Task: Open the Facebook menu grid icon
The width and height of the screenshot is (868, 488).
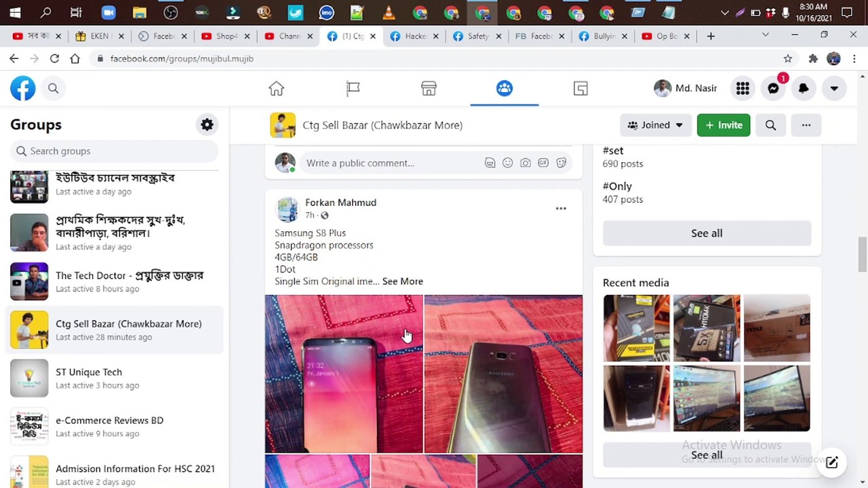Action: pos(743,88)
